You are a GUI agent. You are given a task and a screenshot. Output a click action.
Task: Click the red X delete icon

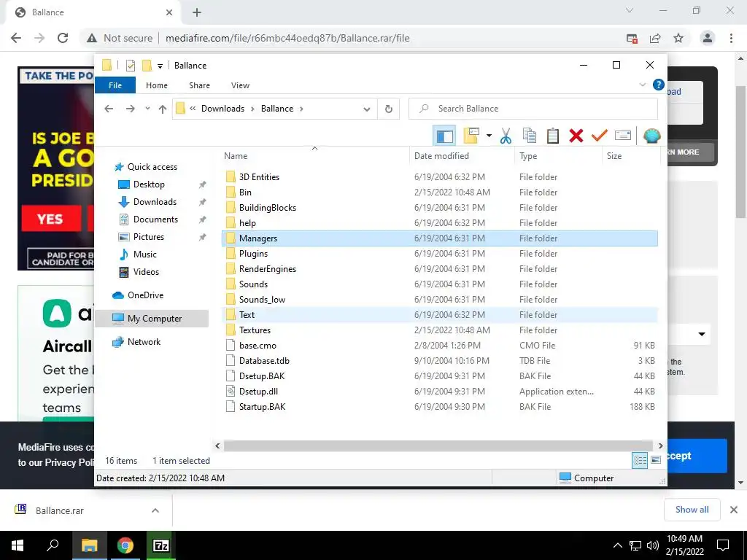pos(576,136)
